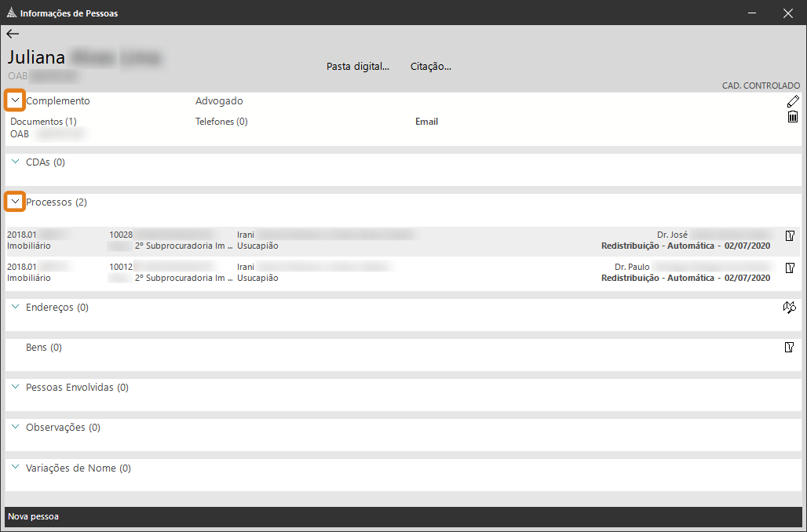The image size is (807, 532).
Task: Expand the CDAs (0) section
Action: coord(15,162)
